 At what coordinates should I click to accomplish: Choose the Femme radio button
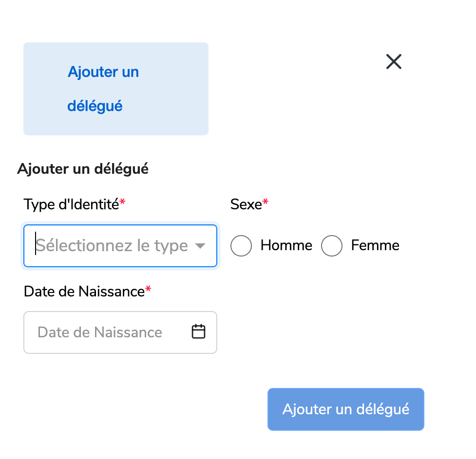point(332,246)
